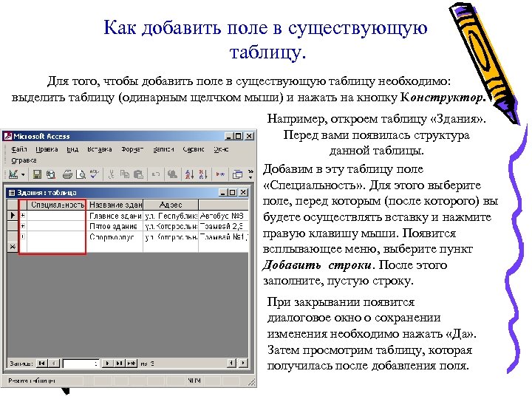Open the View button dropdown arrow
This screenshot has height=399, width=532.
coord(23,174)
